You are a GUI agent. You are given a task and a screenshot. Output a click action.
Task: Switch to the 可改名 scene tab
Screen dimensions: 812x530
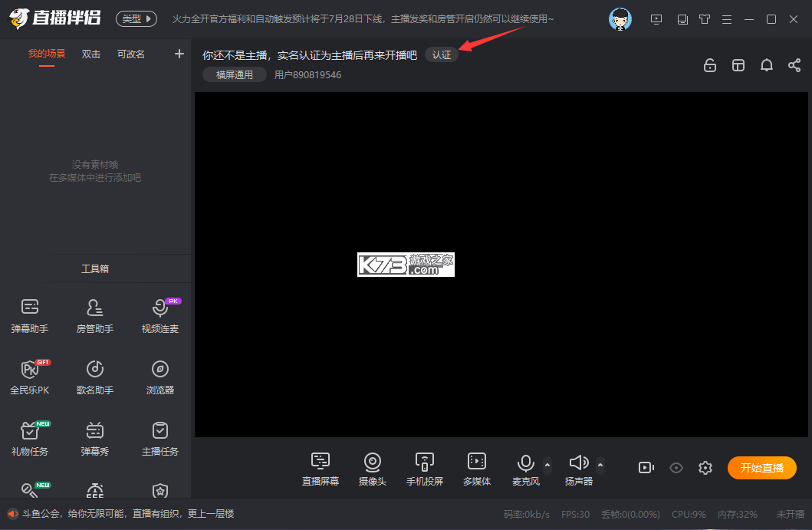click(131, 54)
